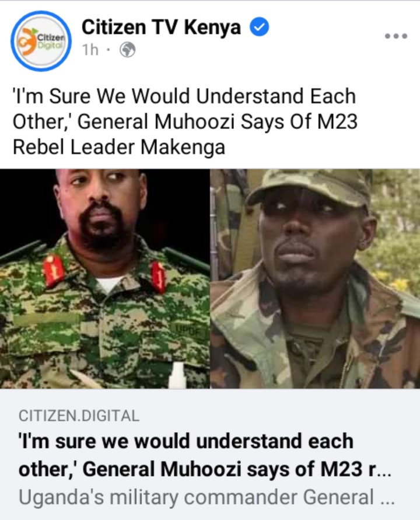Image resolution: width=420 pixels, height=520 pixels.
Task: Open left photo of bearded general
Action: tap(105, 278)
